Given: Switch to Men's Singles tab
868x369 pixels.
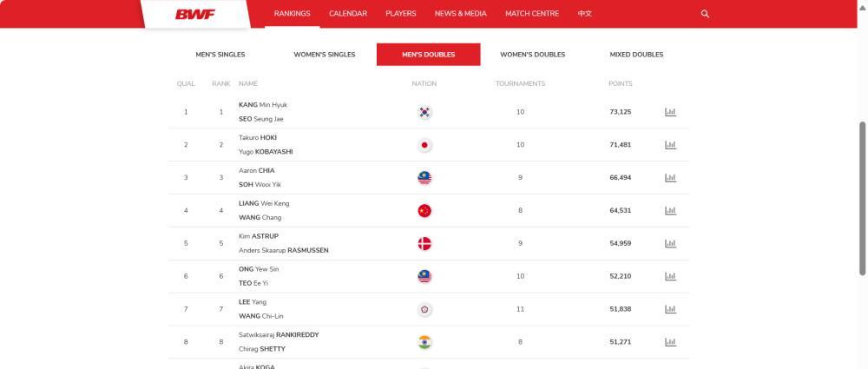Looking at the screenshot, I should (220, 55).
